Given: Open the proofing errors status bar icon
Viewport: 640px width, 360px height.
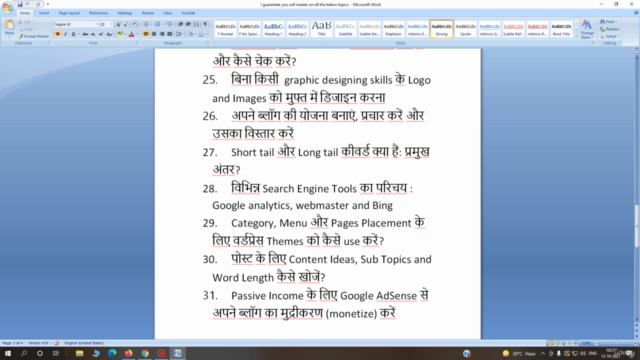Looking at the screenshot, I should click(x=57, y=343).
